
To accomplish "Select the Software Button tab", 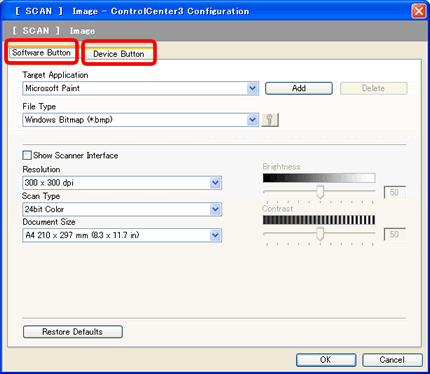I will (41, 53).
